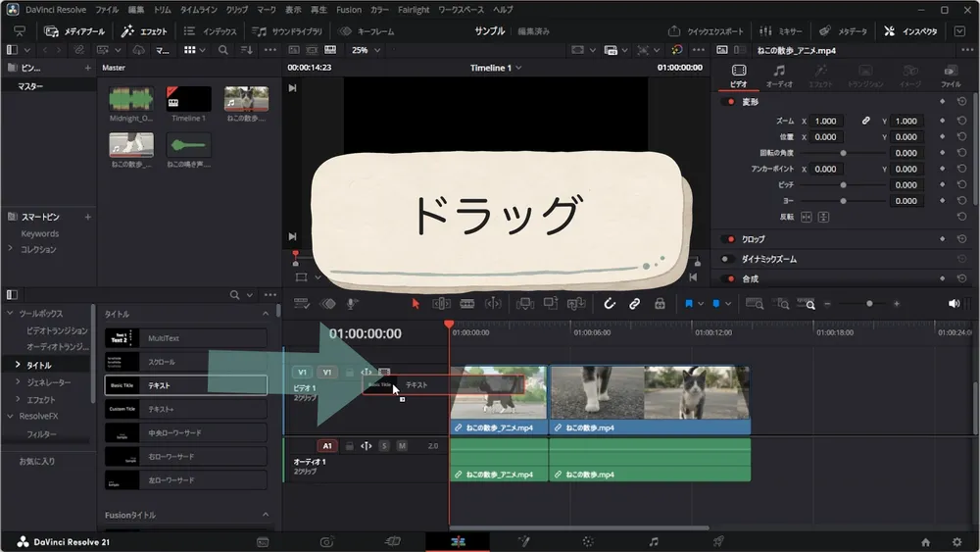Solo audio track A1 with S
The image size is (980, 552).
coord(384,446)
